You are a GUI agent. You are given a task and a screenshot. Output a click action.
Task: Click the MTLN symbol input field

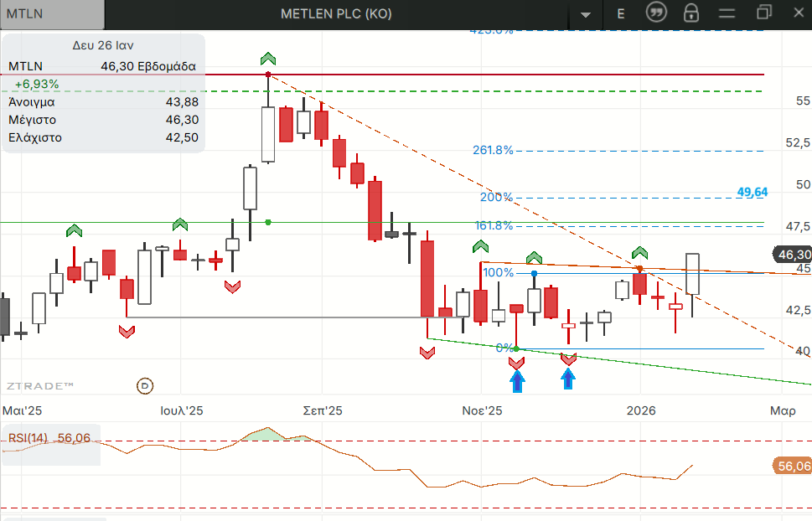click(x=53, y=13)
